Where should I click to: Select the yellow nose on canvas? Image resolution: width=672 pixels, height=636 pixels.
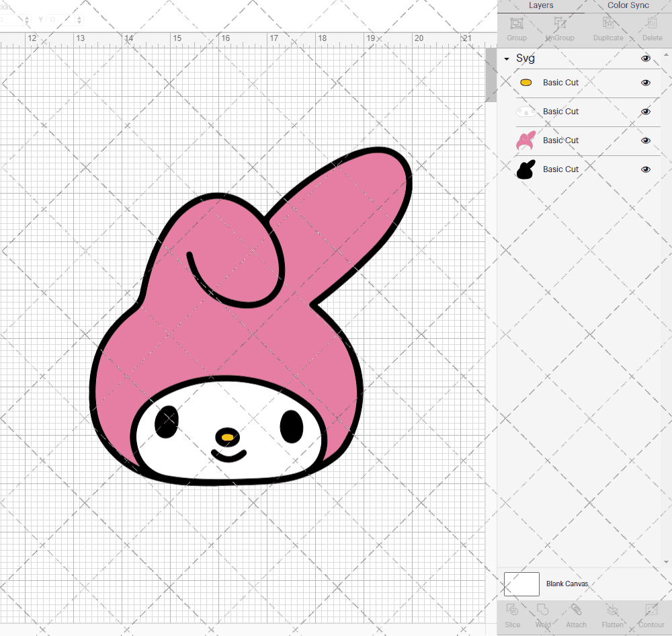(x=228, y=438)
